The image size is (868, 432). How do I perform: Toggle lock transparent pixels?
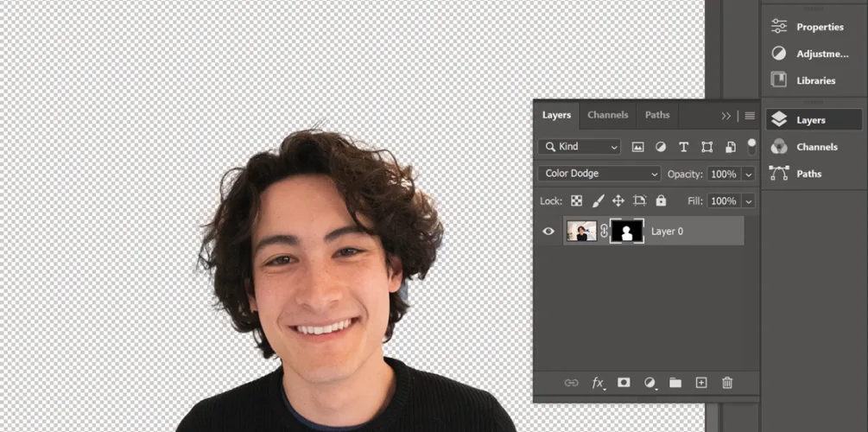576,200
